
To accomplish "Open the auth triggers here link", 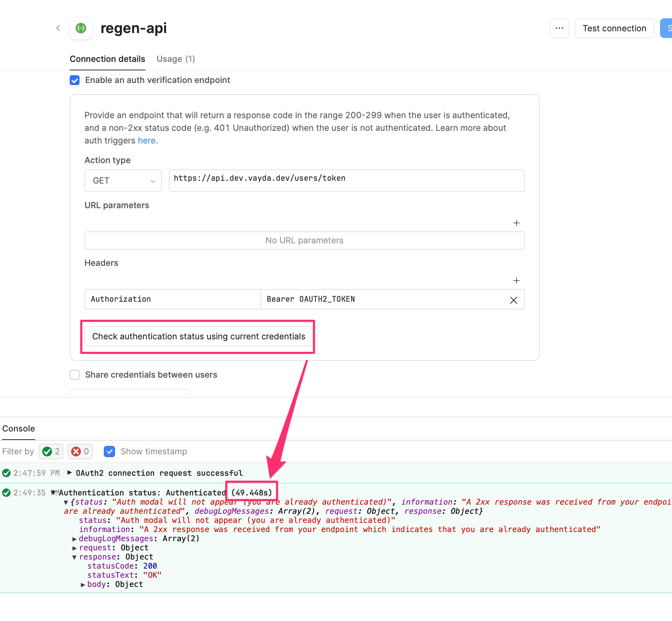I will (x=147, y=140).
